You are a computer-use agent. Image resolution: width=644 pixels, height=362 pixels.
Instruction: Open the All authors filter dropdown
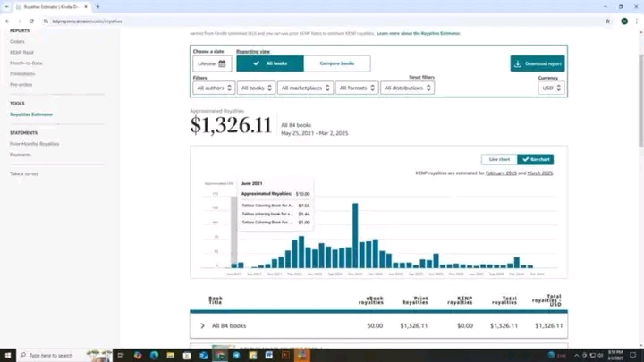(214, 88)
